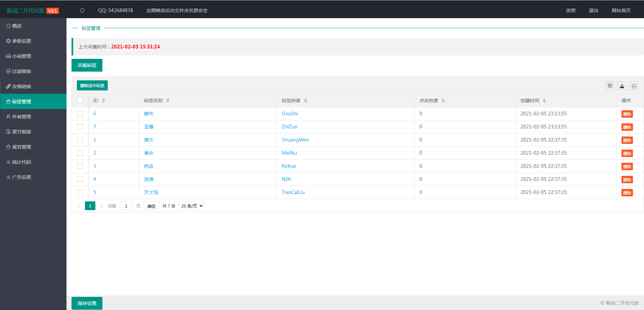
Task: Open 友情链接 in the sidebar
Action: (x=33, y=86)
